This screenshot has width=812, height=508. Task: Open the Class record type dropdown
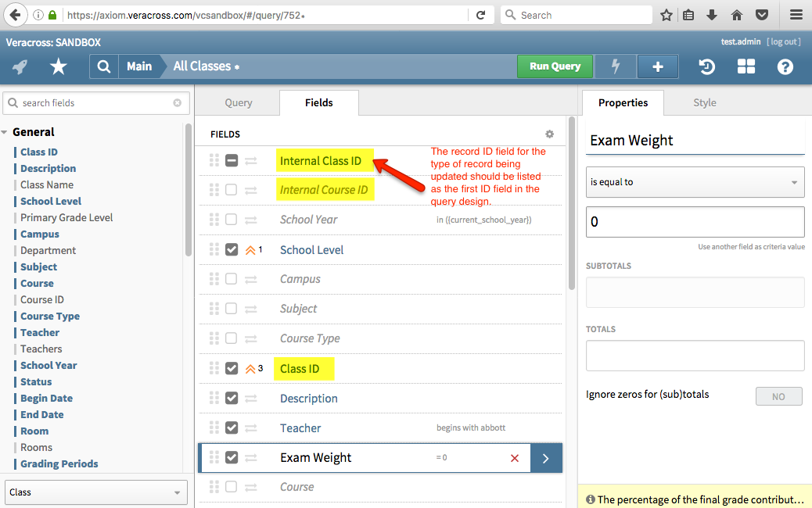click(x=96, y=492)
